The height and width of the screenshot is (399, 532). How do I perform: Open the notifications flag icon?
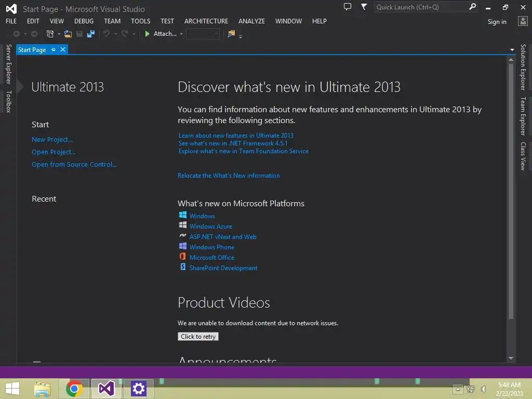364,7
